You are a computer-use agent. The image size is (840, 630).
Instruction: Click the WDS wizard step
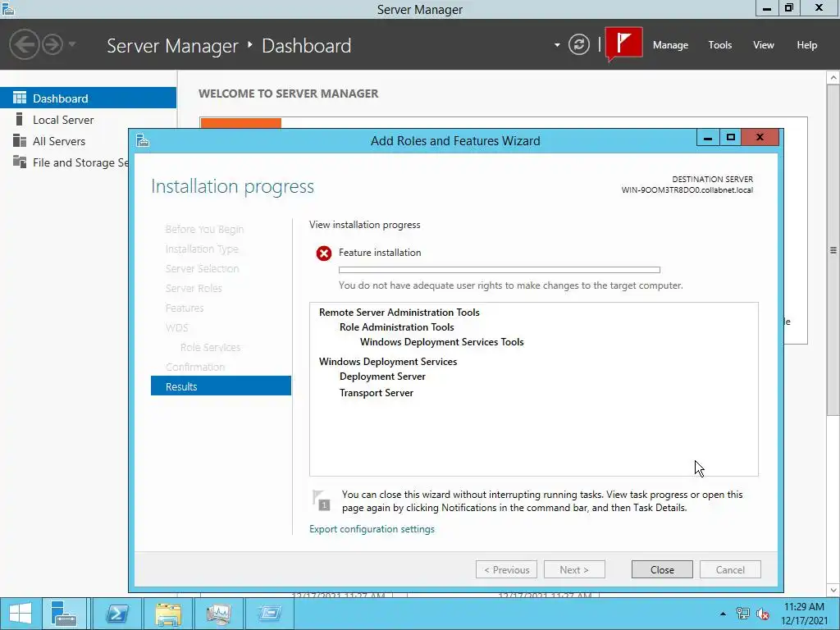click(177, 327)
